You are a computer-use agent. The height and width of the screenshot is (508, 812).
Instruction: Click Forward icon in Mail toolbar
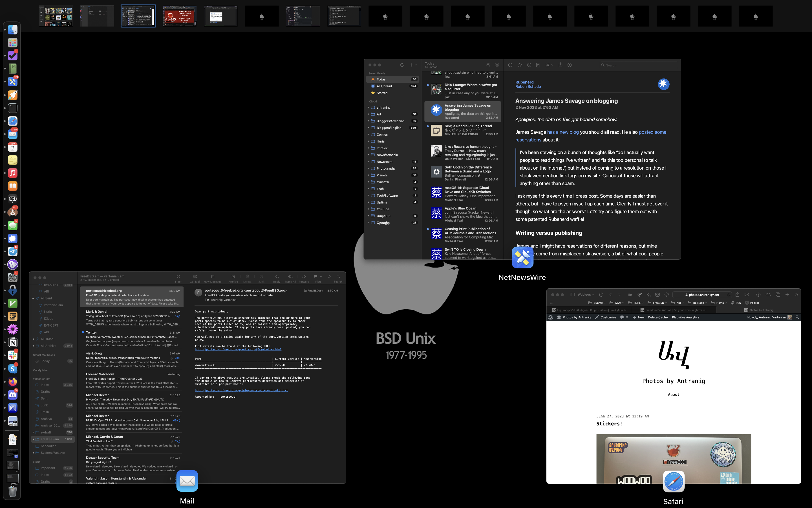(x=304, y=277)
